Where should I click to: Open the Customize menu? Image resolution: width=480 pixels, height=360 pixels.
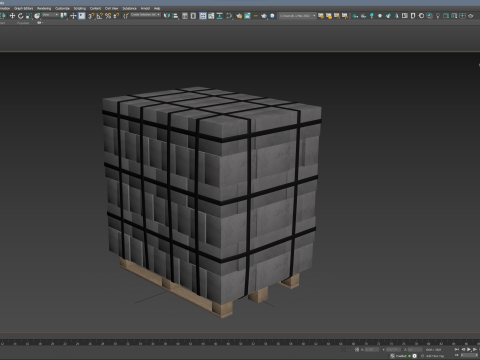click(62, 8)
